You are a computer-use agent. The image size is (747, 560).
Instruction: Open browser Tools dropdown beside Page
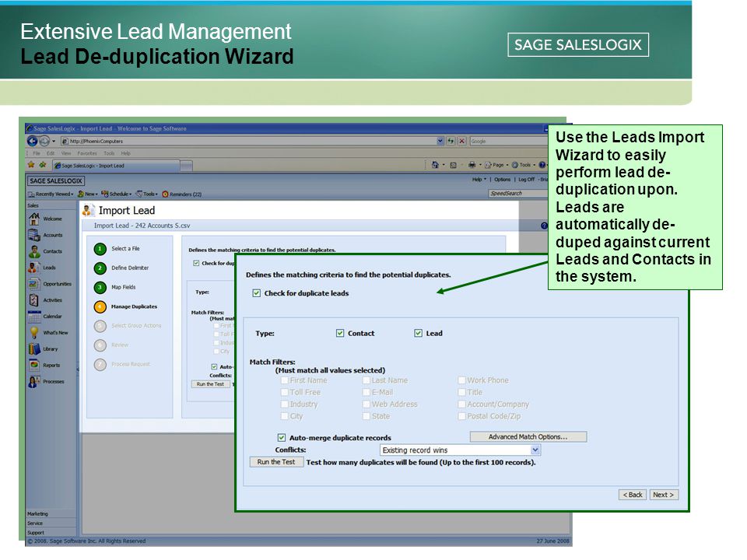point(524,165)
